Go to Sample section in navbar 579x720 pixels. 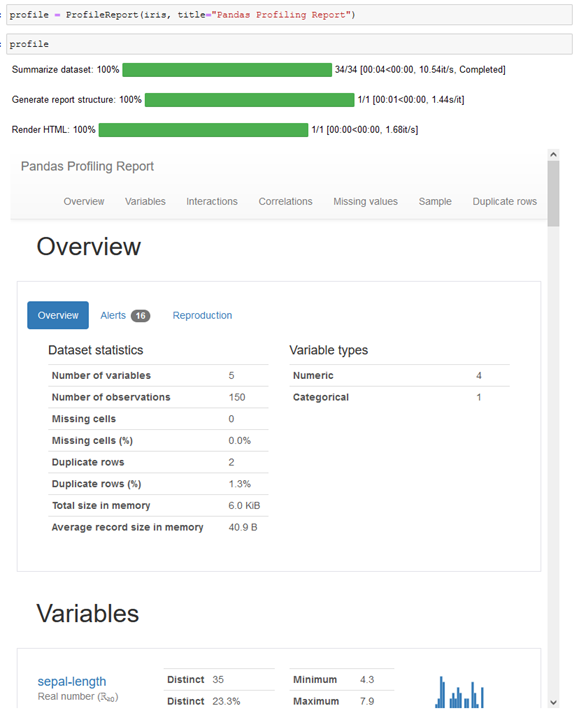point(435,202)
